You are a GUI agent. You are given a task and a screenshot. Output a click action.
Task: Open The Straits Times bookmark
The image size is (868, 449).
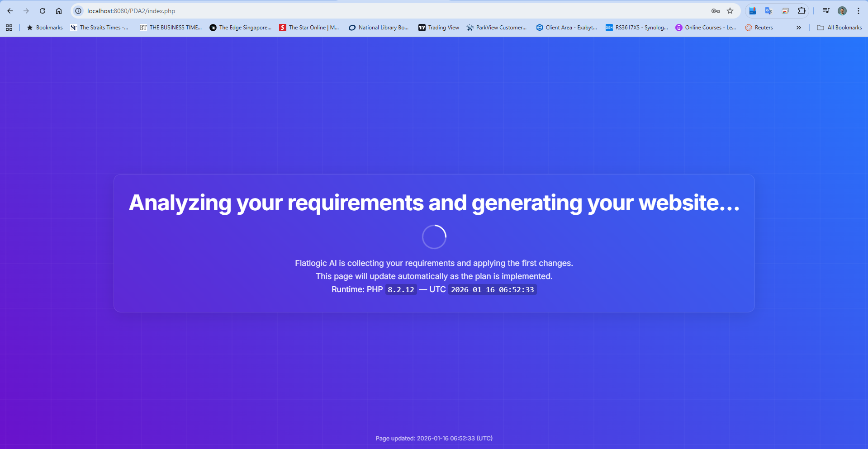tap(100, 28)
